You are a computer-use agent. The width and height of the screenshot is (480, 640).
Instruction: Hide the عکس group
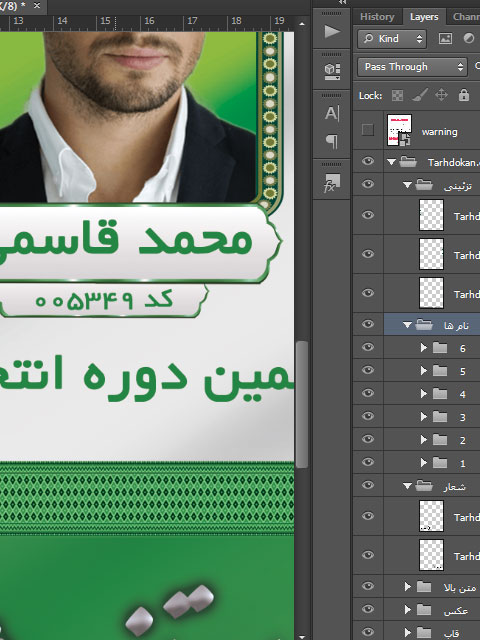point(368,609)
